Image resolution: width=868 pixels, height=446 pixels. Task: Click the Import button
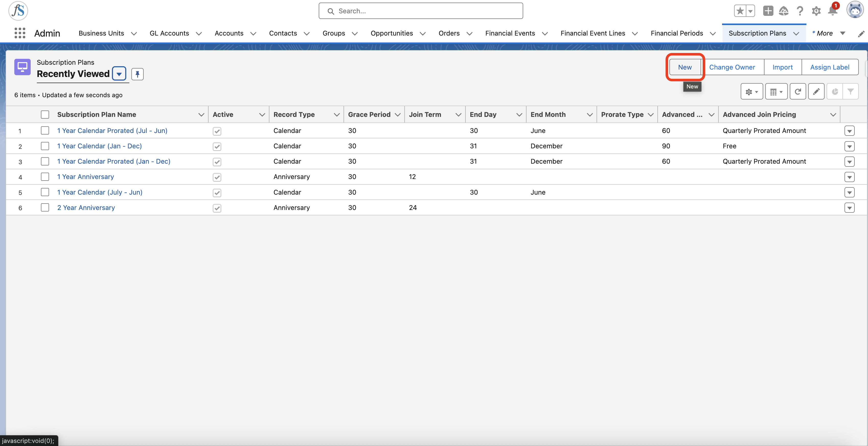(782, 67)
